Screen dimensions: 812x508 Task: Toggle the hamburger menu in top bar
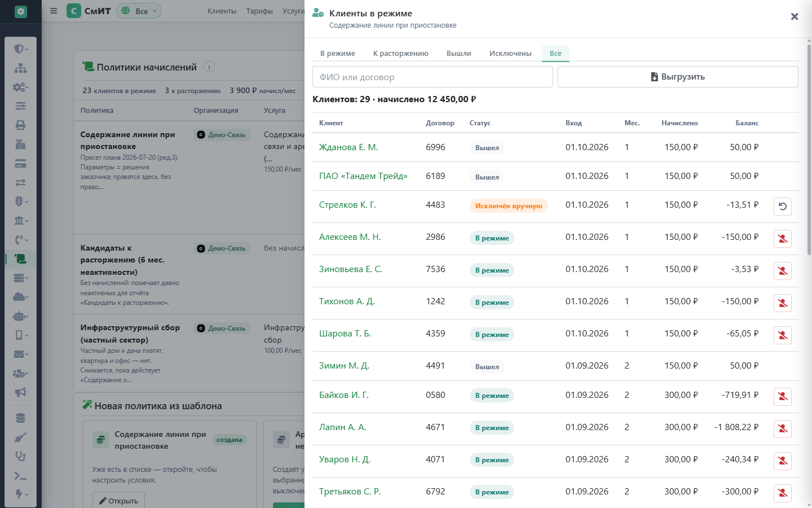pos(54,11)
